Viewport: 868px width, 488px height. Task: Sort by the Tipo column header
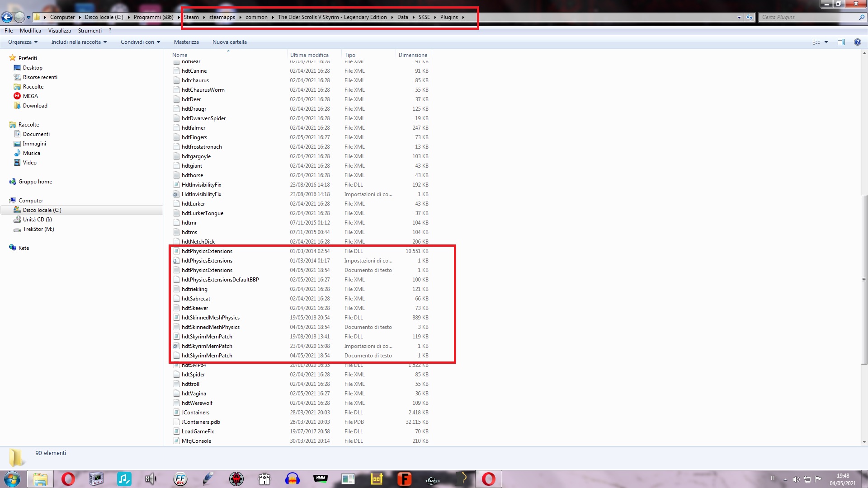point(349,55)
